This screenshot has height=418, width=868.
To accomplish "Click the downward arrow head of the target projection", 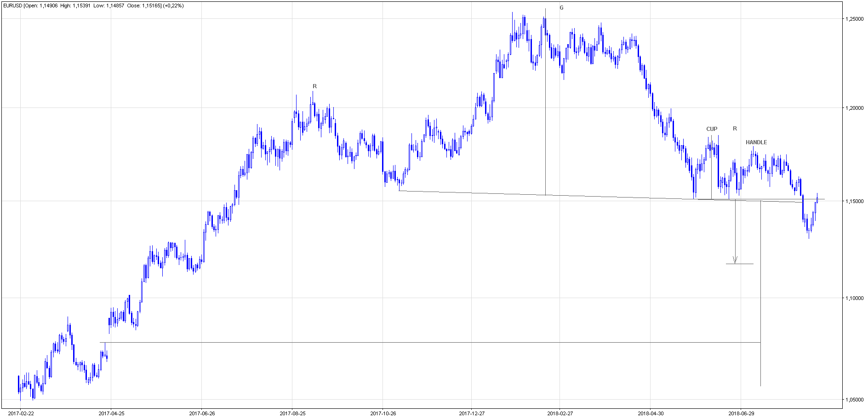I will tap(735, 260).
